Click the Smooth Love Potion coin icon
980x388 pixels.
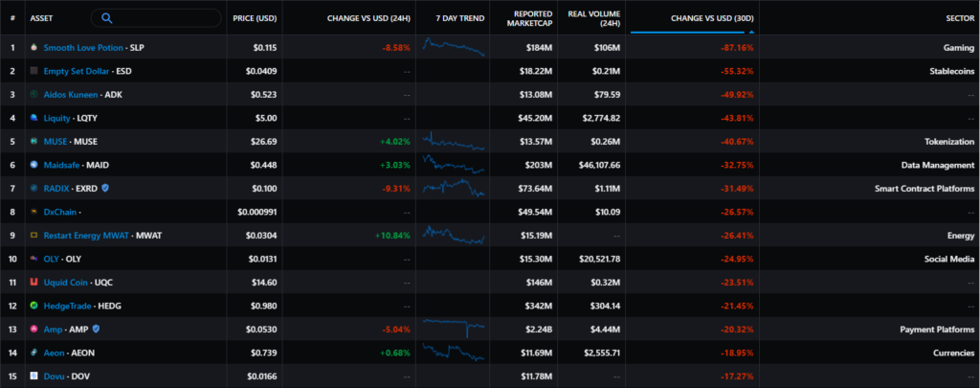(x=34, y=47)
